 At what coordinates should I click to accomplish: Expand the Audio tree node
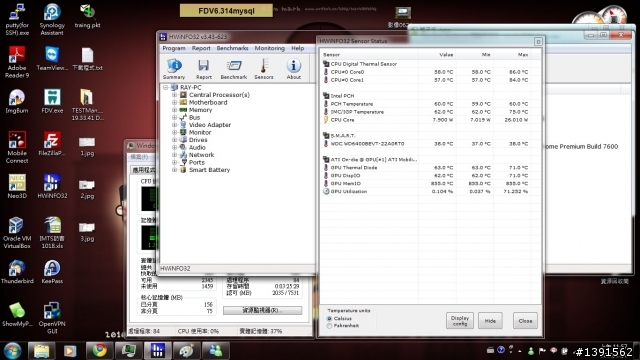click(x=174, y=147)
